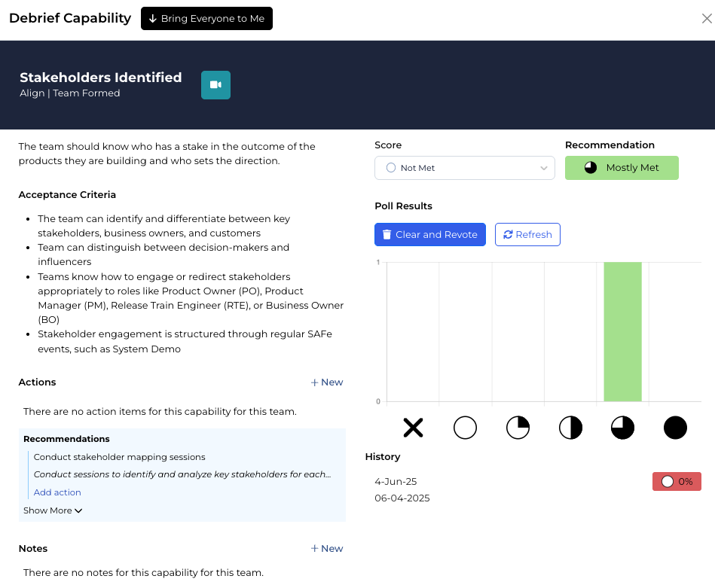This screenshot has height=588, width=715.
Task: Add a new note
Action: pos(327,549)
